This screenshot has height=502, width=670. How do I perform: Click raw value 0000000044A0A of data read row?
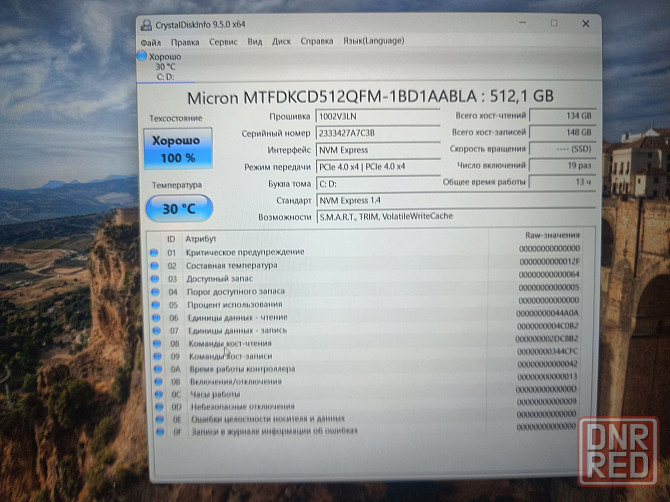pyautogui.click(x=547, y=313)
